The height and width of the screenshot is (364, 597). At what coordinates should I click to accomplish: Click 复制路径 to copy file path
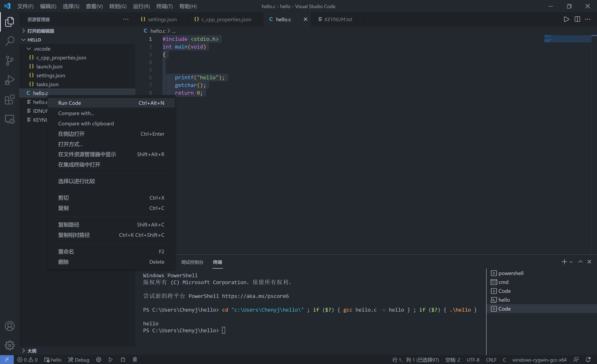point(68,225)
